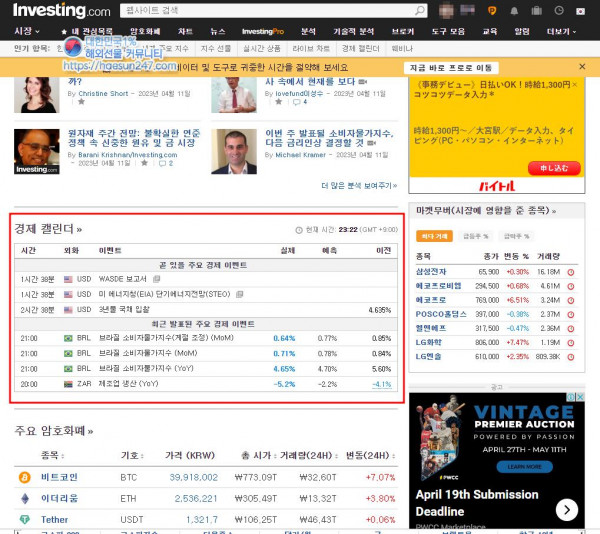Image resolution: width=600 pixels, height=534 pixels.
Task: Click 지금 바로 프로로 이동 button
Action: point(451,68)
